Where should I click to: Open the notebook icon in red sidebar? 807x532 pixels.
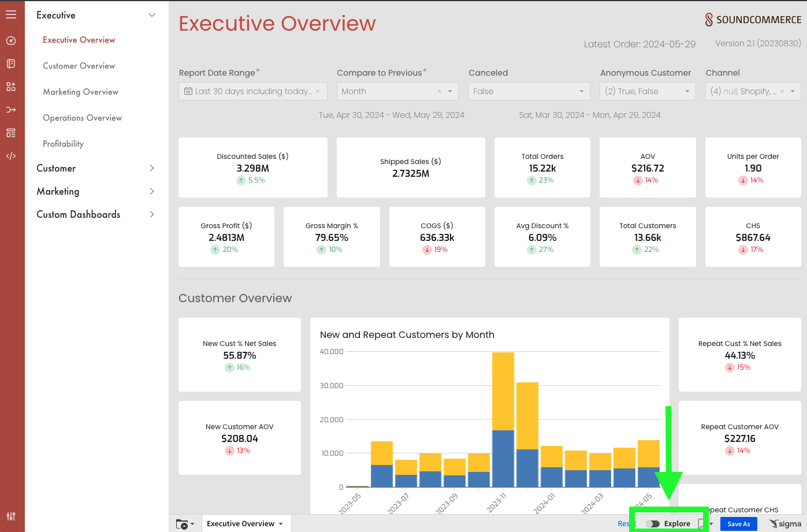click(11, 64)
